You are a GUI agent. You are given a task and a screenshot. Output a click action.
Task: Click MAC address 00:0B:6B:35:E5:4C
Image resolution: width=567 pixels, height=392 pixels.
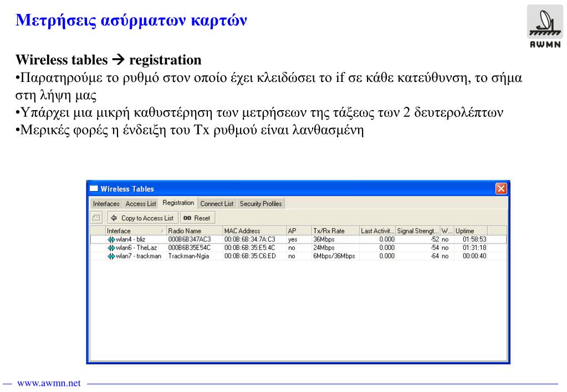pos(249,247)
